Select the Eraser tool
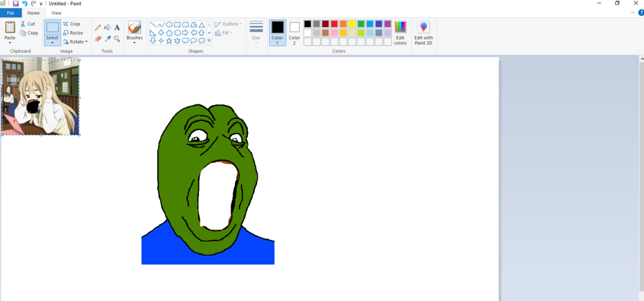The image size is (644, 301). tap(98, 39)
